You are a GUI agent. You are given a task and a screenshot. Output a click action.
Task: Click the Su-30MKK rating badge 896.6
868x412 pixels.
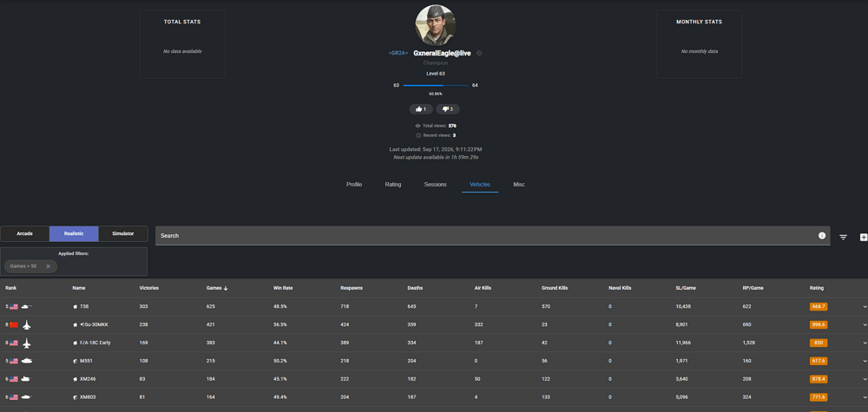(x=819, y=324)
